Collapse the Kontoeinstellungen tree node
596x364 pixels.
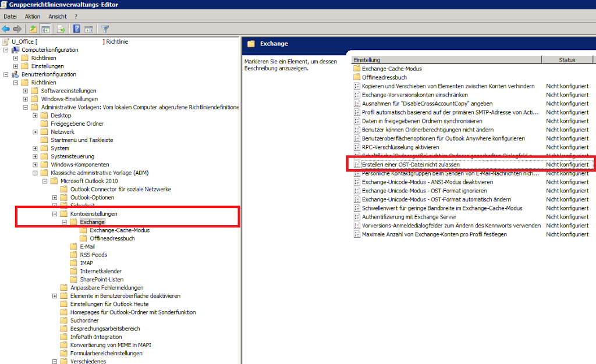55,214
